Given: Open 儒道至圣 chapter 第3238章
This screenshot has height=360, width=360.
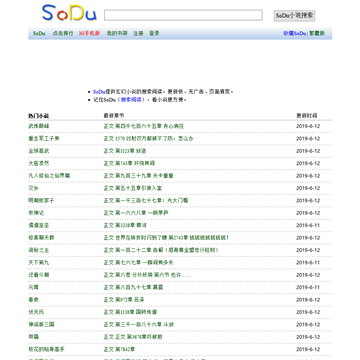Looking at the screenshot, I should (x=125, y=225).
